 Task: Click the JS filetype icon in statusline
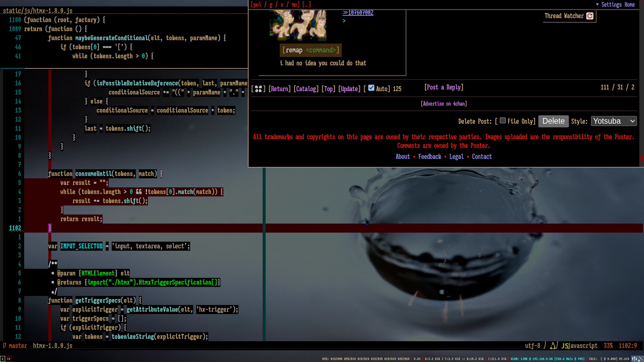[565, 346]
